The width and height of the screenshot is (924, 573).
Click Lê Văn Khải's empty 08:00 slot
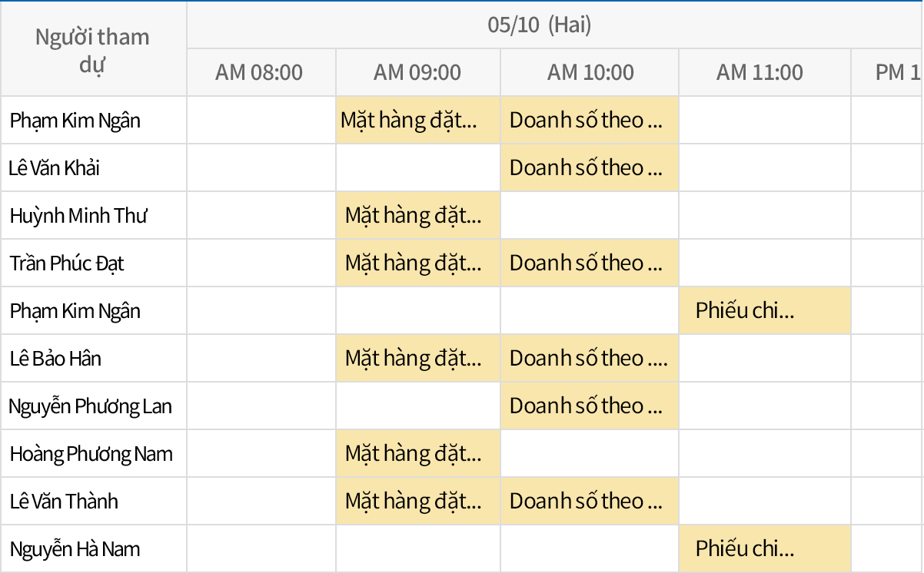click(x=261, y=167)
